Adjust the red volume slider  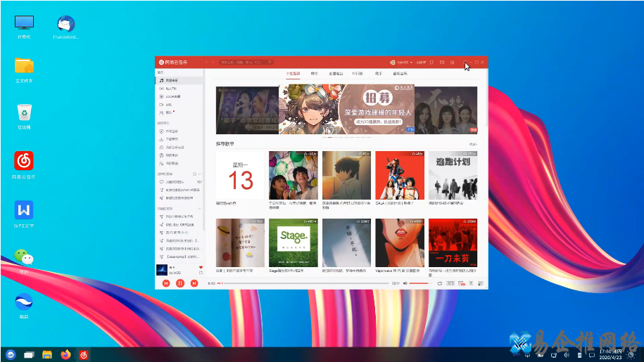click(x=420, y=283)
